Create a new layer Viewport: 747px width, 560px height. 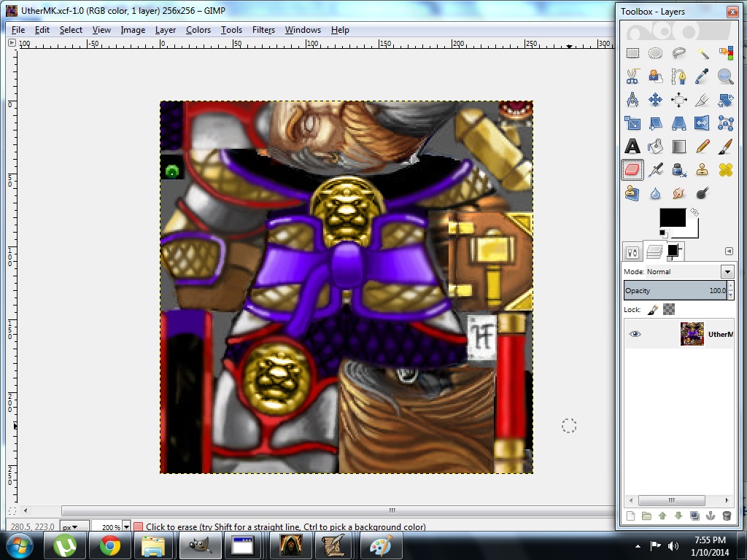point(631,516)
